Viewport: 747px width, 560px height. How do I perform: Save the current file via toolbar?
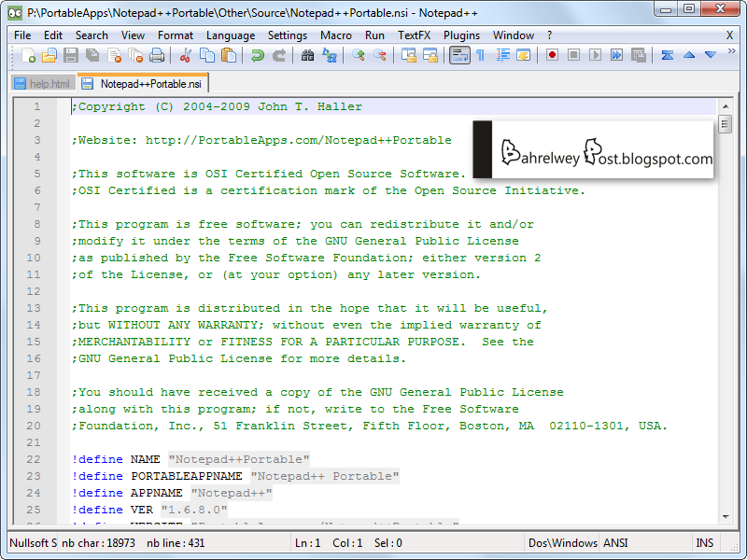click(71, 56)
